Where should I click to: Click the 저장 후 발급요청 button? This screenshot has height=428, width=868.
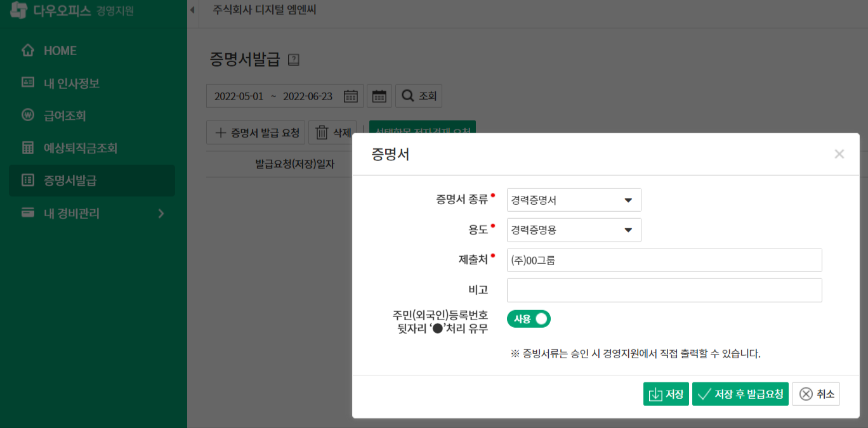[x=740, y=393]
